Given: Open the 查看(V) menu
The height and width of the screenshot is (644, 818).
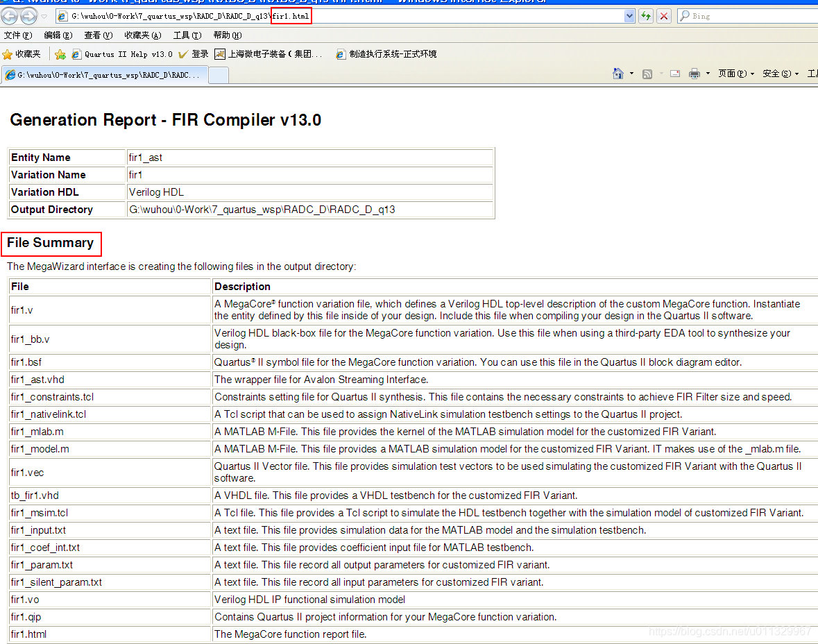Looking at the screenshot, I should tap(99, 35).
